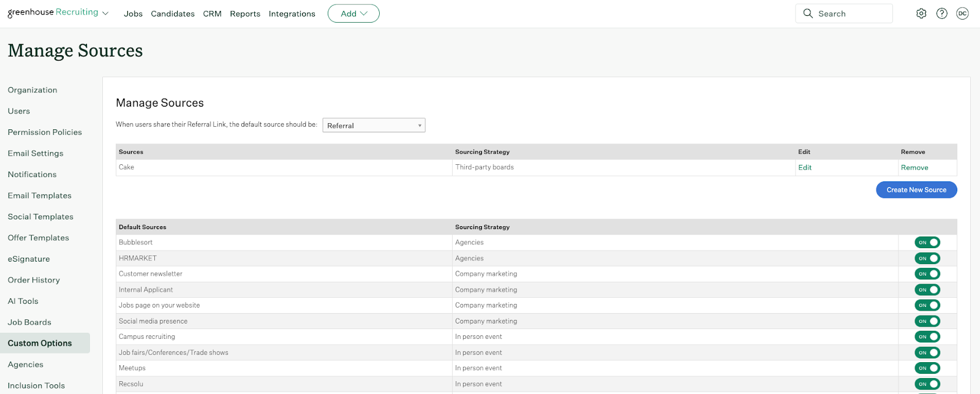Click into the Search field

point(844,13)
